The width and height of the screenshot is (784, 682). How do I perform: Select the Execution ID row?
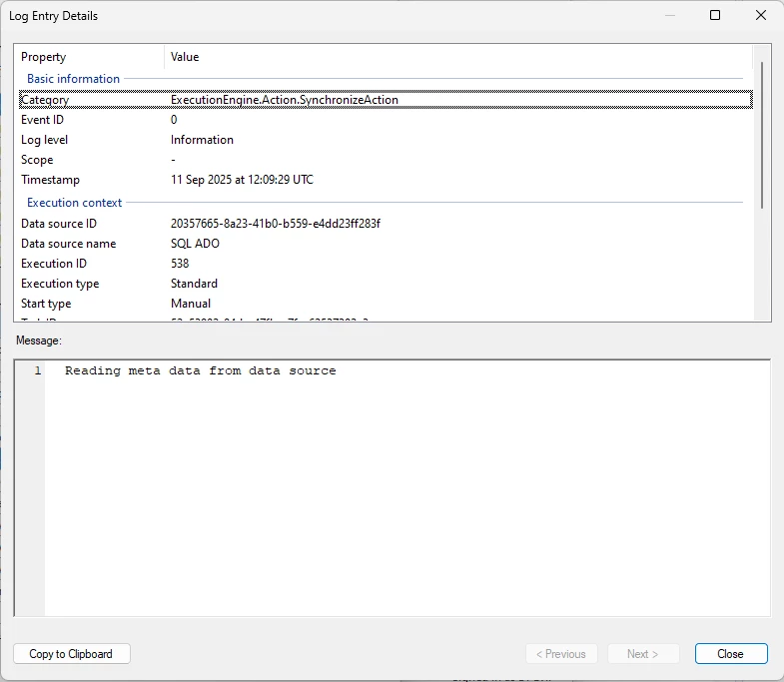point(386,264)
